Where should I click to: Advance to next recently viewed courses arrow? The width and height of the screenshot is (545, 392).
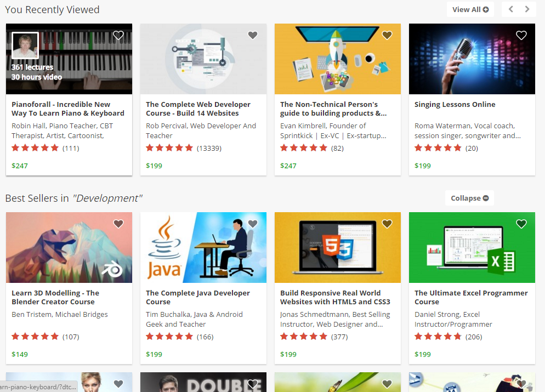tap(527, 9)
